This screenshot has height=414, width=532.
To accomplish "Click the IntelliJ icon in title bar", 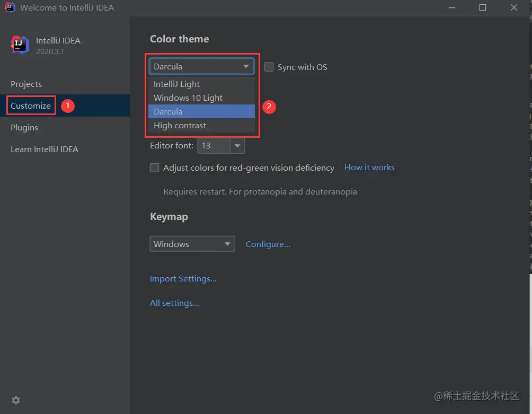I will point(10,7).
